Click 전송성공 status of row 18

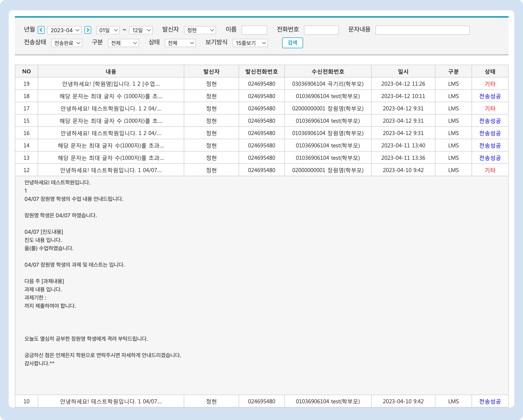490,96
